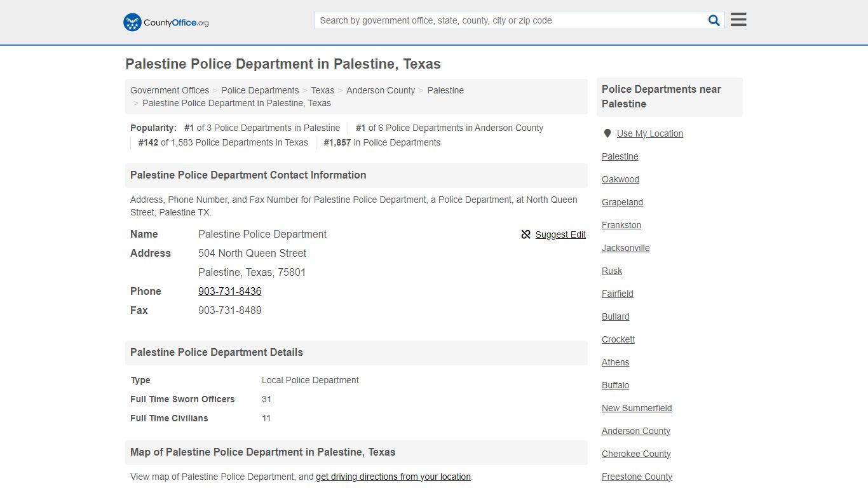Open the Jacksonville link
The height and width of the screenshot is (488, 868).
coord(625,248)
